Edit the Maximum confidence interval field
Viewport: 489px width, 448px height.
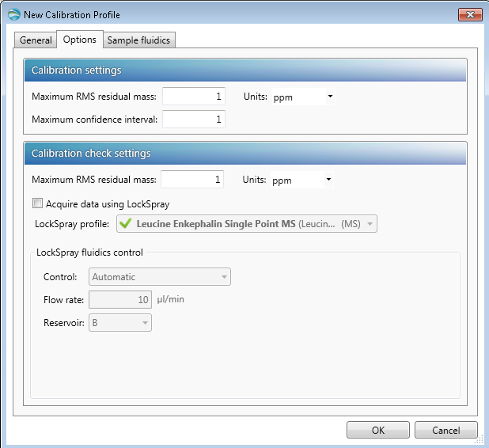[x=194, y=119]
